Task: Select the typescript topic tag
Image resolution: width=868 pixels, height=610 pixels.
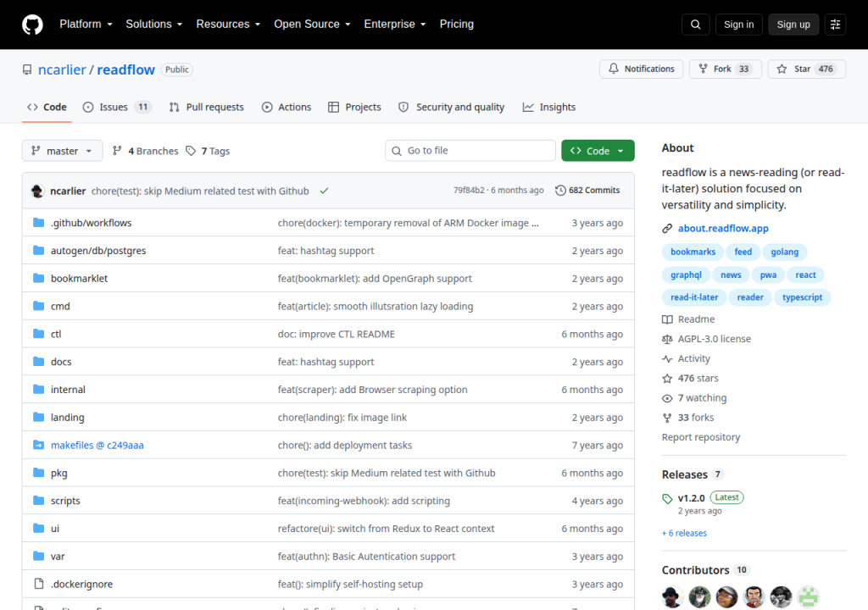Action: 802,297
